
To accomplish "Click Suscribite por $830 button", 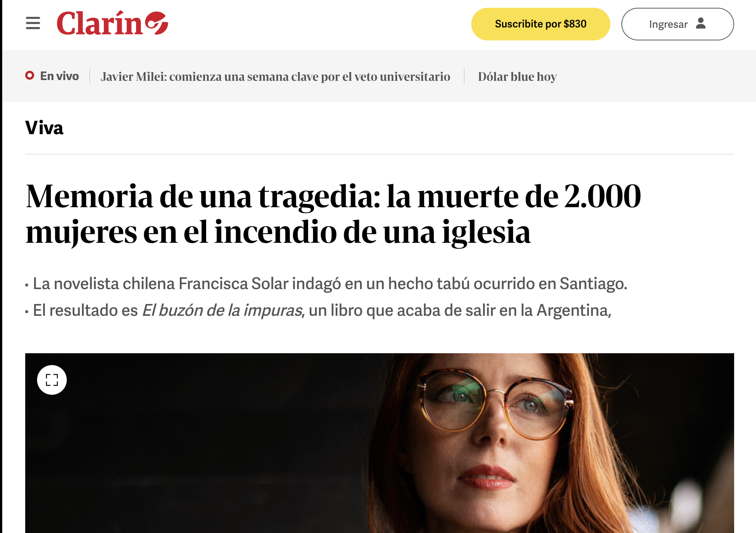I will pyautogui.click(x=541, y=24).
